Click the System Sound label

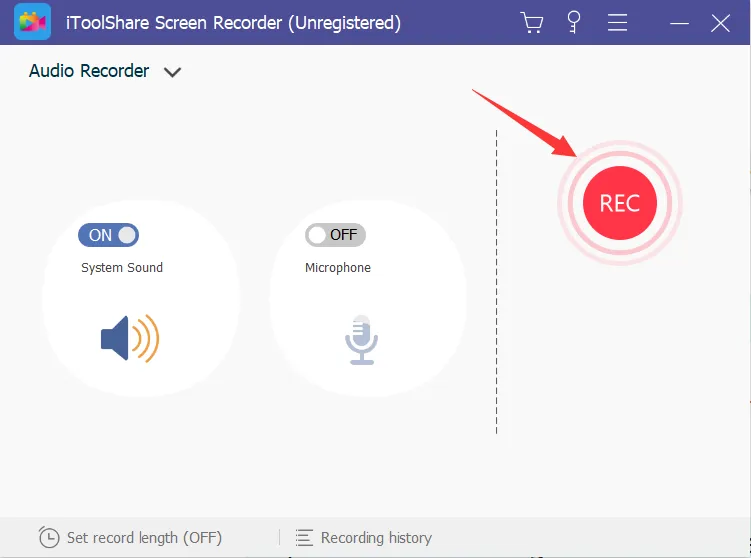click(122, 267)
